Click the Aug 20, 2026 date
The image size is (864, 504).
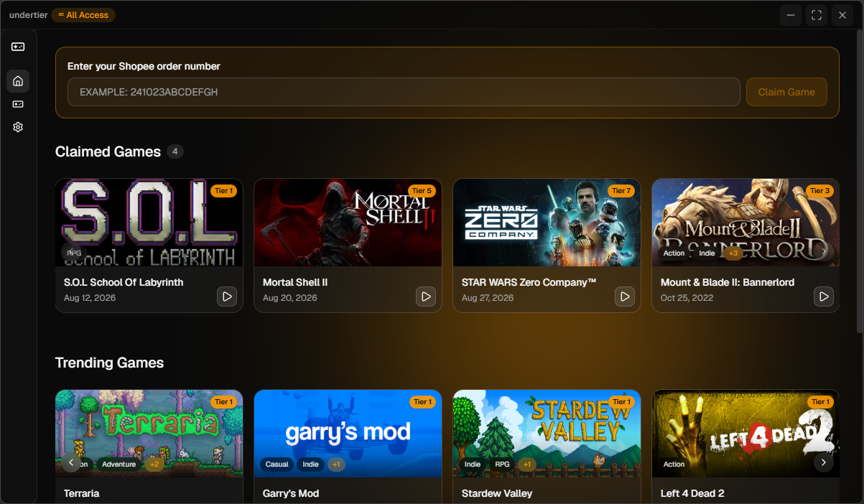click(289, 297)
